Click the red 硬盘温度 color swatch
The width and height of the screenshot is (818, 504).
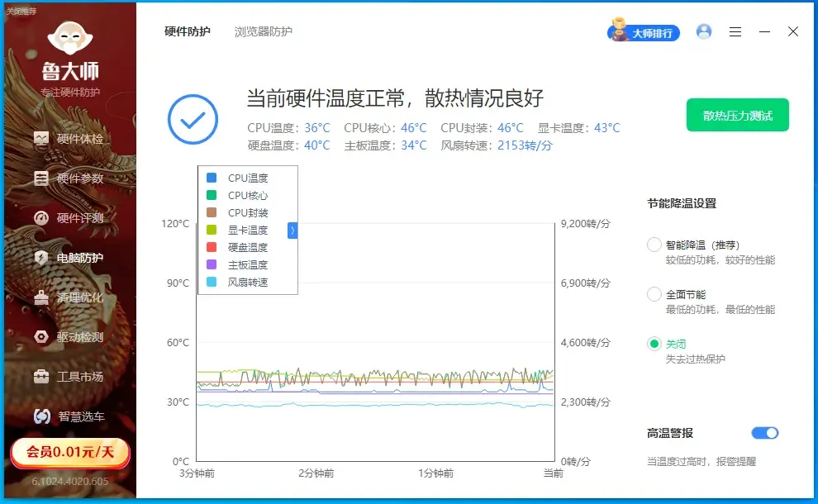212,247
